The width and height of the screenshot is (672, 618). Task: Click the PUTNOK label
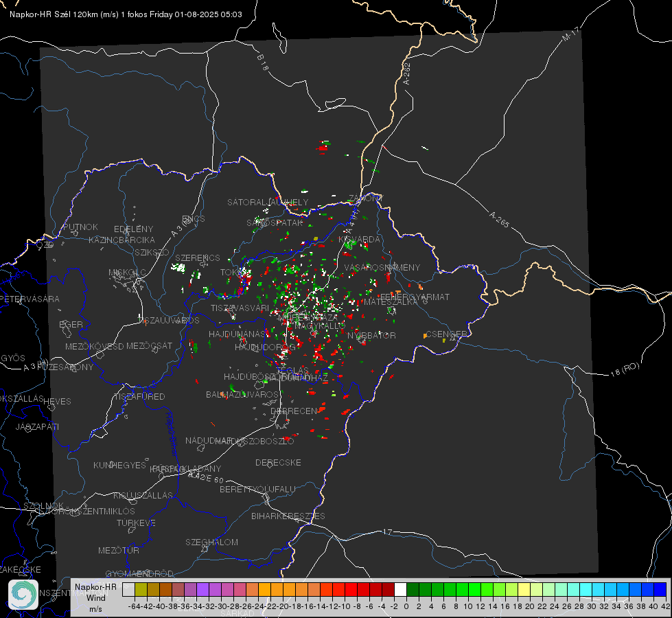tap(80, 227)
